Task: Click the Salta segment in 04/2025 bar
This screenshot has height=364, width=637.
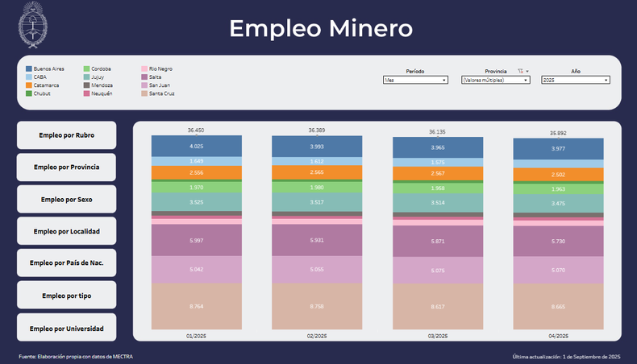Action: click(x=558, y=241)
